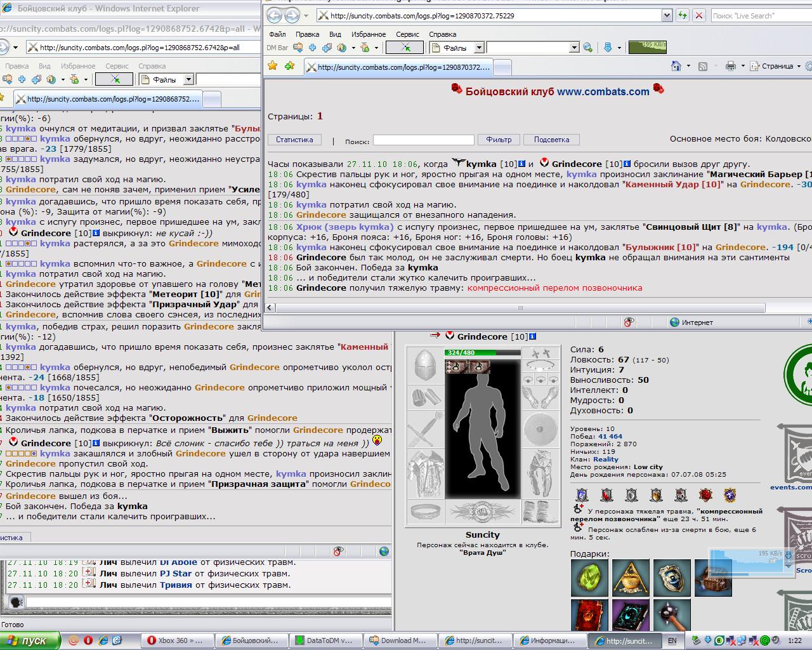The height and width of the screenshot is (650, 812).
Task: Click the horizontal scrollbar of the battle log
Action: (x=520, y=308)
